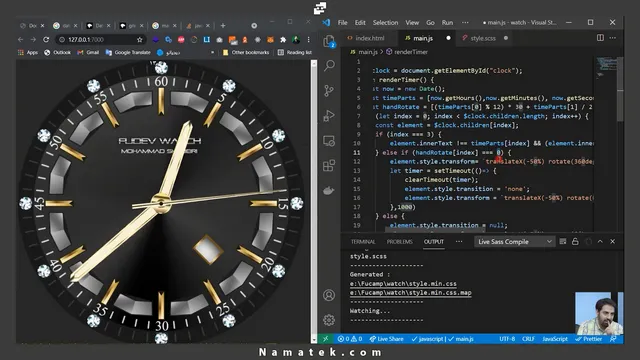Maximize the panel with chevron up
Image resolution: width=640 pixels, height=360 pixels.
pyautogui.click(x=600, y=241)
